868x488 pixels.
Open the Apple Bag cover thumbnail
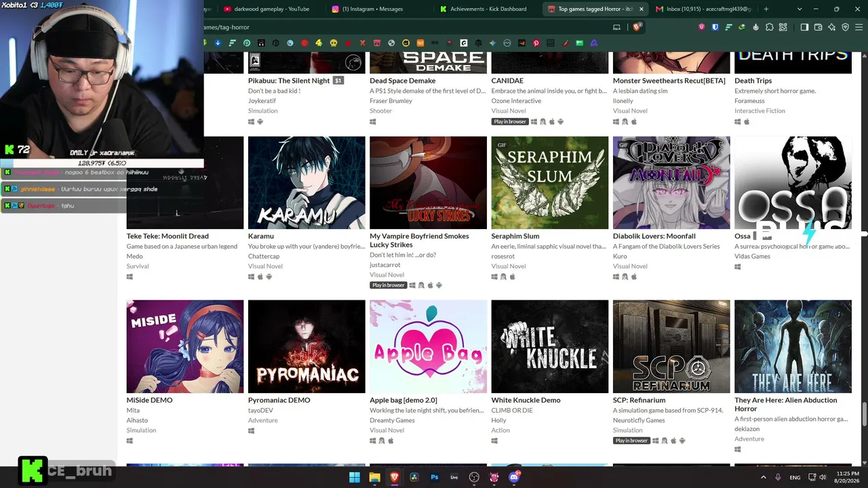pyautogui.click(x=429, y=346)
